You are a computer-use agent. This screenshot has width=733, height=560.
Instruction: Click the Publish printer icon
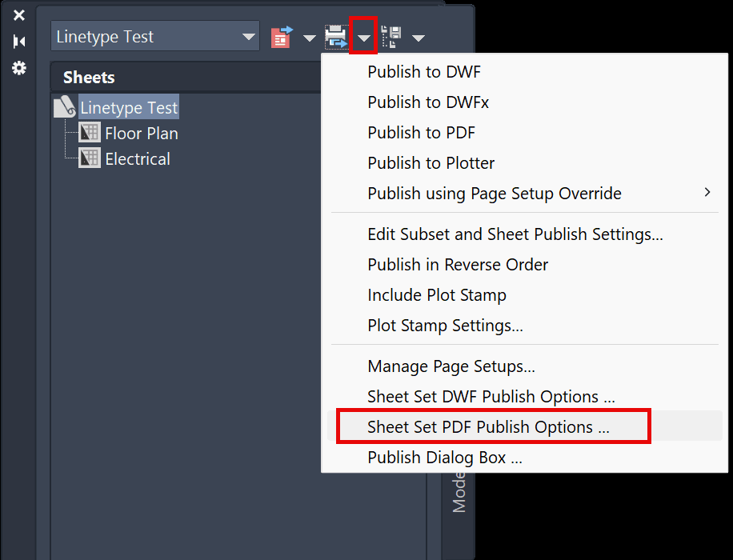(x=336, y=37)
